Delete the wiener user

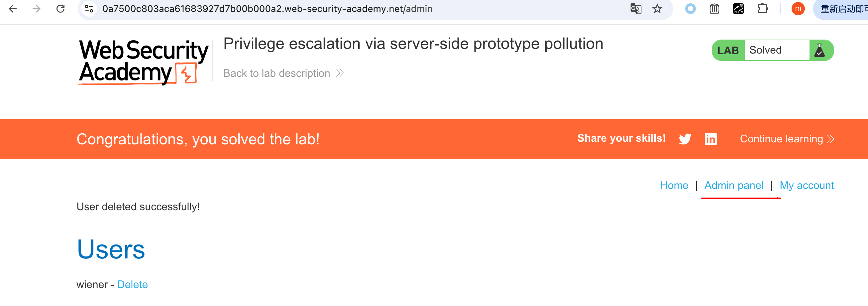[x=132, y=284]
